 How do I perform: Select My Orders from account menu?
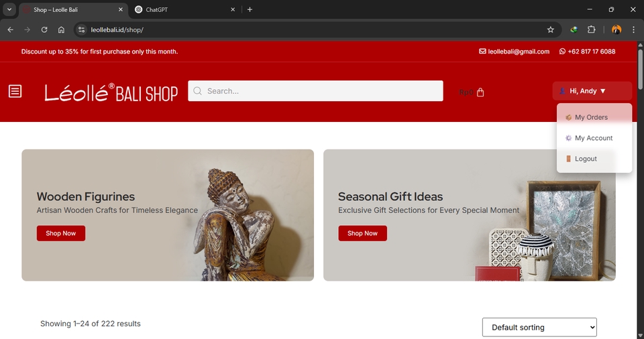click(x=591, y=117)
